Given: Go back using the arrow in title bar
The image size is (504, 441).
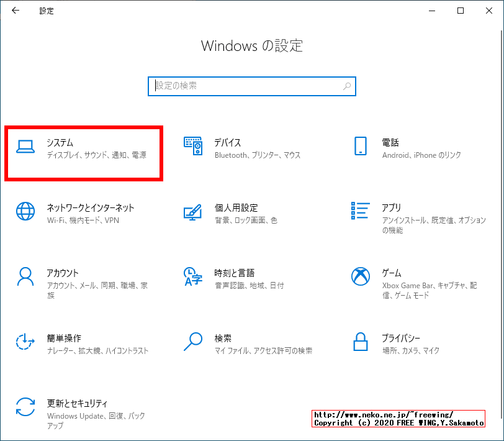Looking at the screenshot, I should click(16, 11).
